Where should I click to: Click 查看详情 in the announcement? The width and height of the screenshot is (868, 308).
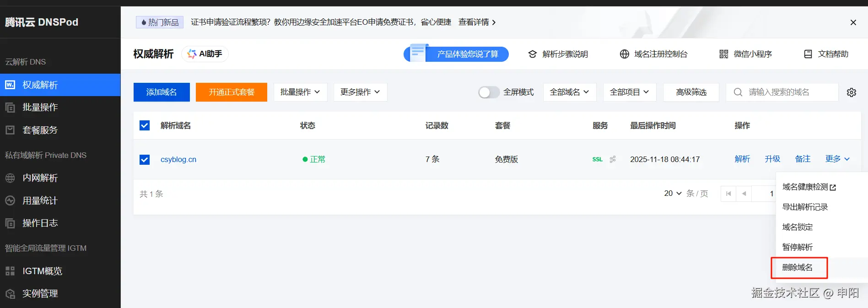click(x=477, y=22)
